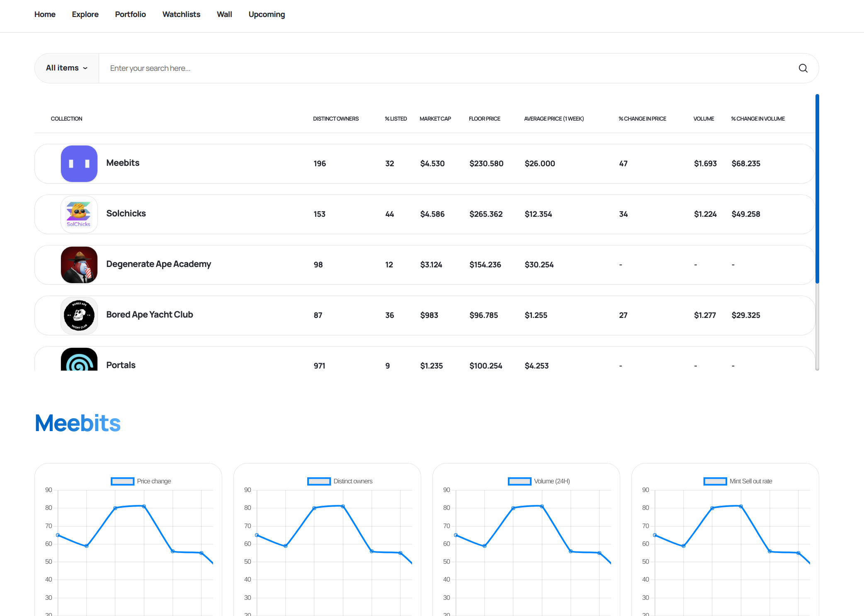Click the Meebits collection logo
The width and height of the screenshot is (864, 616).
tap(79, 164)
